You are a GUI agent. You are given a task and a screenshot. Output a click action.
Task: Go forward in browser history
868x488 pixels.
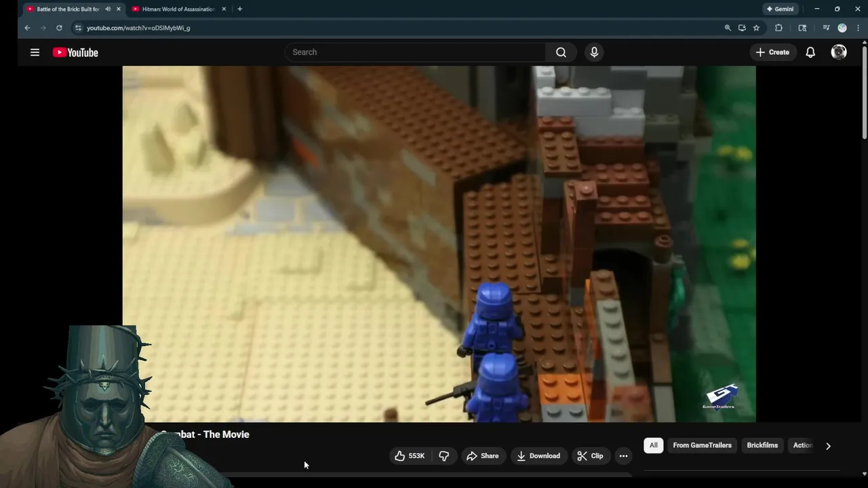pos(43,28)
